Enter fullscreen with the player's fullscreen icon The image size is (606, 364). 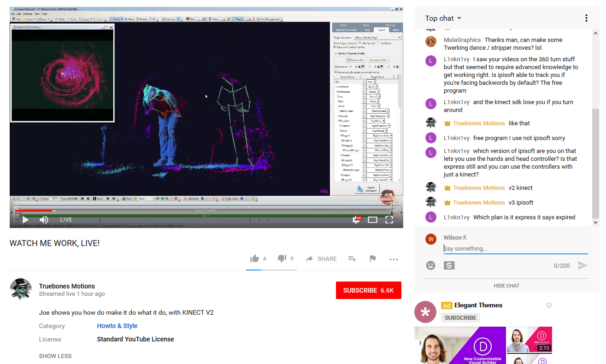pos(389,220)
